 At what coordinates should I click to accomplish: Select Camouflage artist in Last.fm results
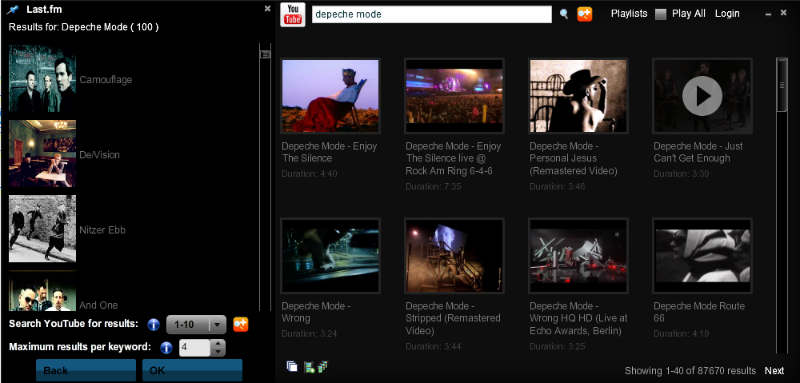pos(106,80)
